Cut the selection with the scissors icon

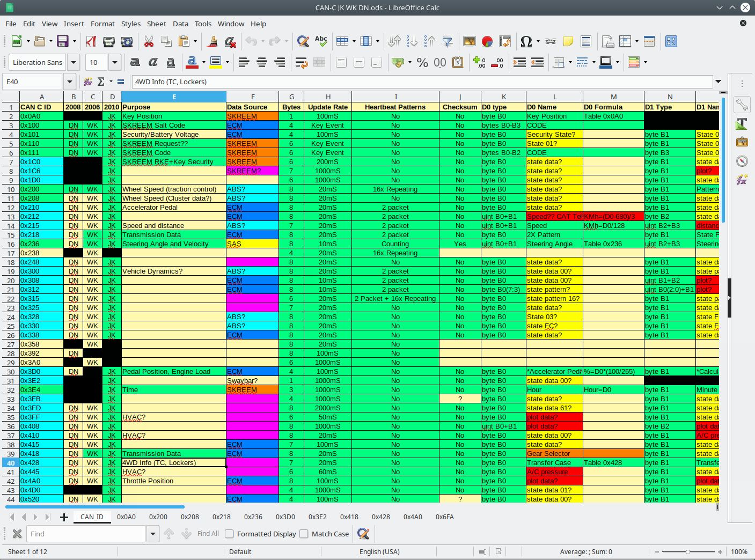pos(149,41)
